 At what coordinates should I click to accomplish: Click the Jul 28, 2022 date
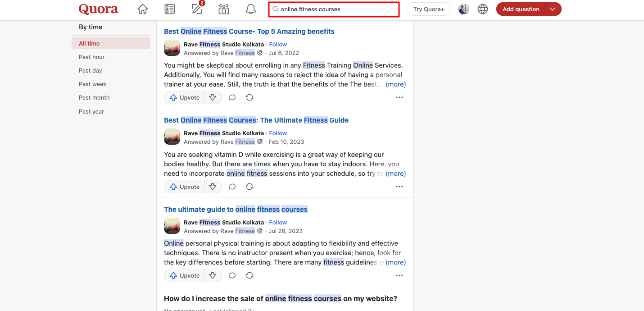tap(286, 231)
